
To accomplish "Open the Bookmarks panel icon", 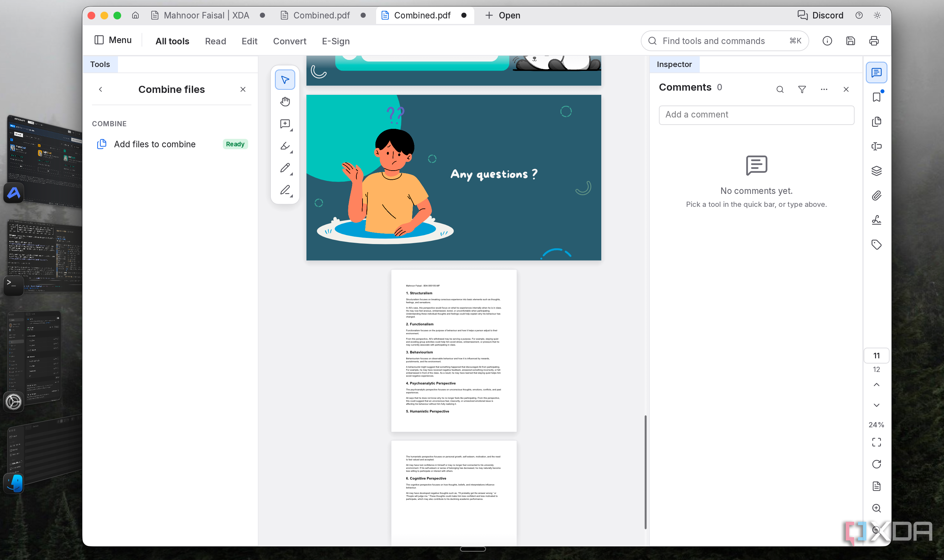I will point(876,97).
